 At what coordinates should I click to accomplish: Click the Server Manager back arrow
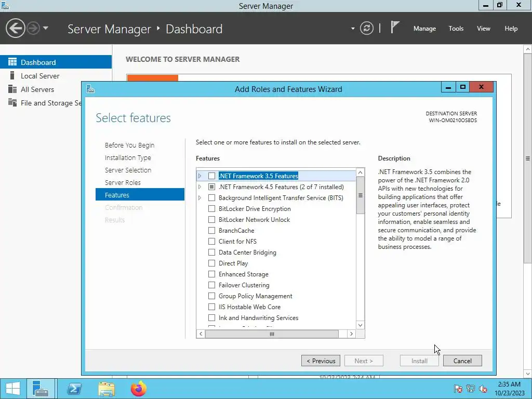click(x=15, y=28)
